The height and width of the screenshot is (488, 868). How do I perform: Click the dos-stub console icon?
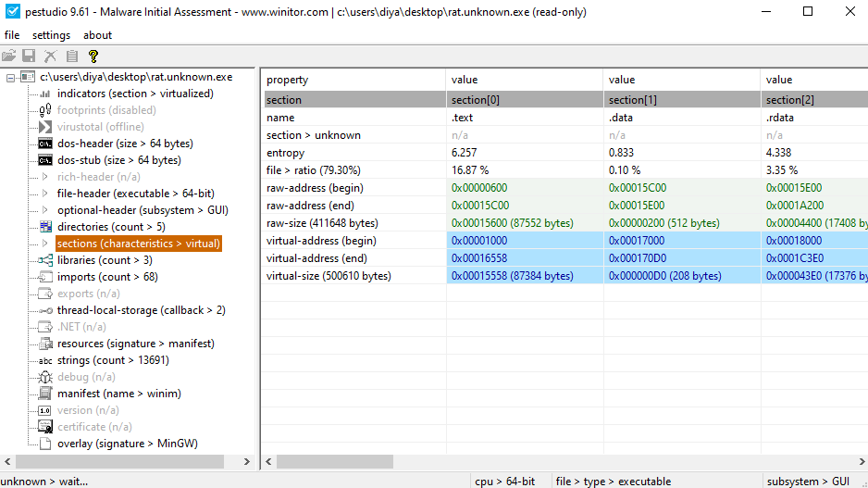(x=44, y=160)
